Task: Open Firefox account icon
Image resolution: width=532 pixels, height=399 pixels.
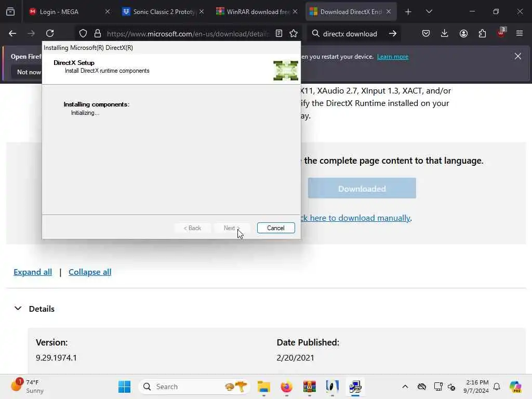Action: click(x=463, y=34)
